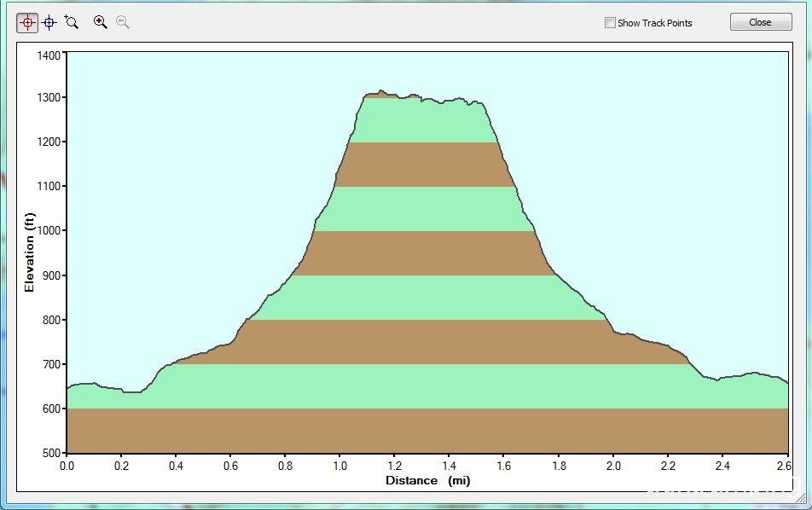Click the profile peak near 1.15 miles
The width and height of the screenshot is (812, 510).
(381, 91)
